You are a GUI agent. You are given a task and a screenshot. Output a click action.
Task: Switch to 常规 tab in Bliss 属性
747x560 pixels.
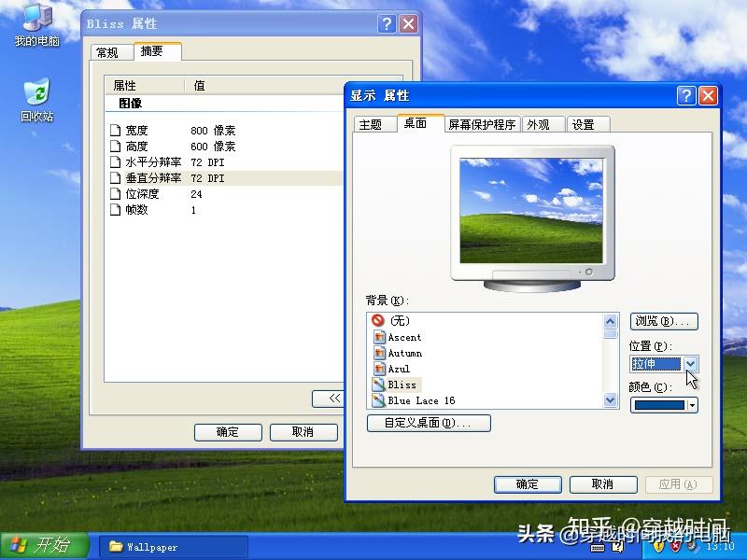pyautogui.click(x=112, y=52)
